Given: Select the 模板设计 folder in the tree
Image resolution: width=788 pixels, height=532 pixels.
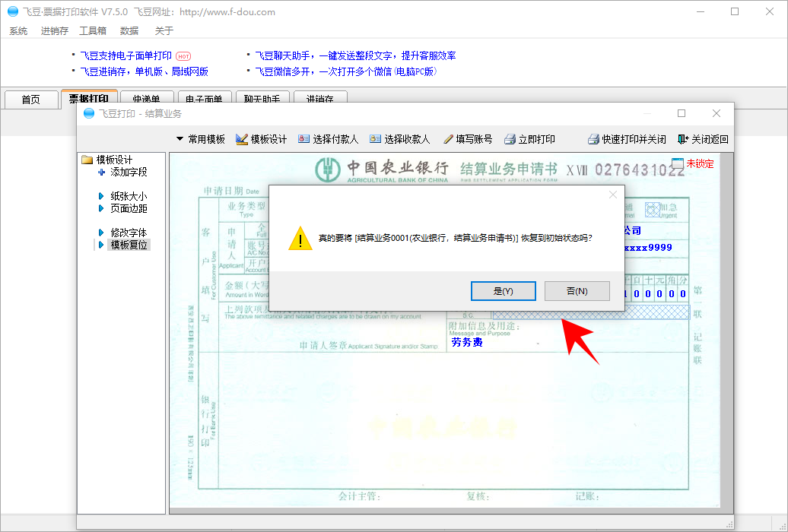Looking at the screenshot, I should pos(107,160).
